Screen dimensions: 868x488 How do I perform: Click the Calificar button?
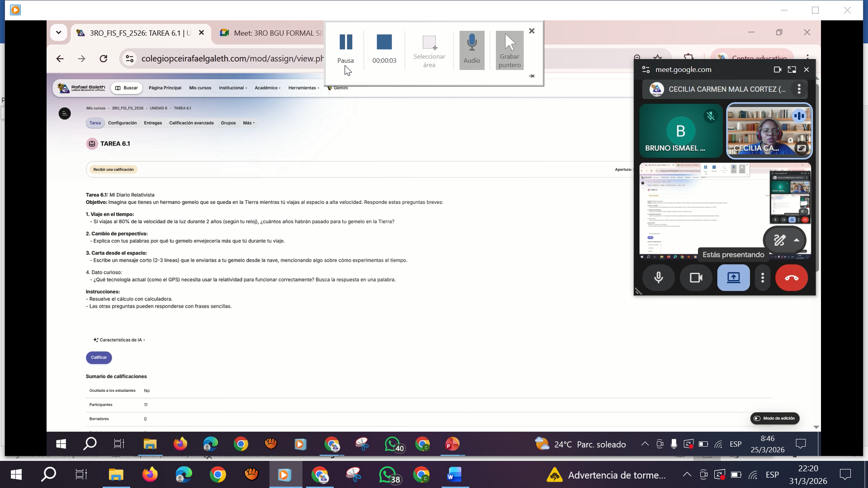99,357
